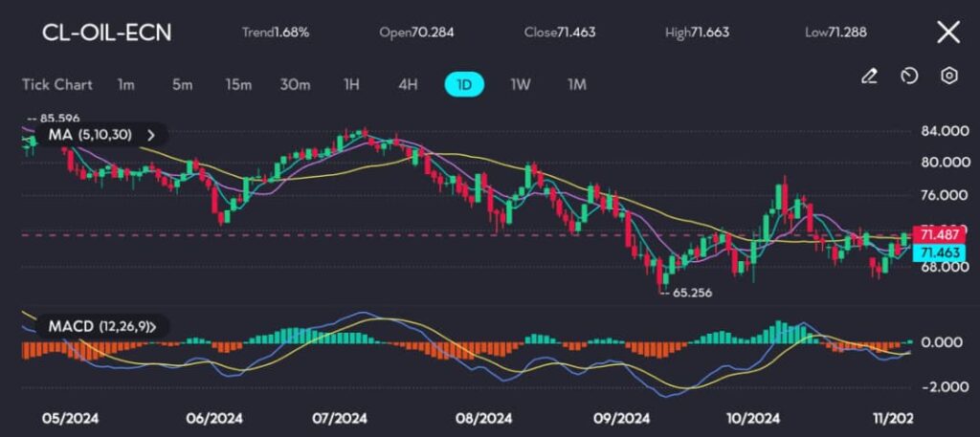
Task: Select the 30m interval
Action: [295, 84]
